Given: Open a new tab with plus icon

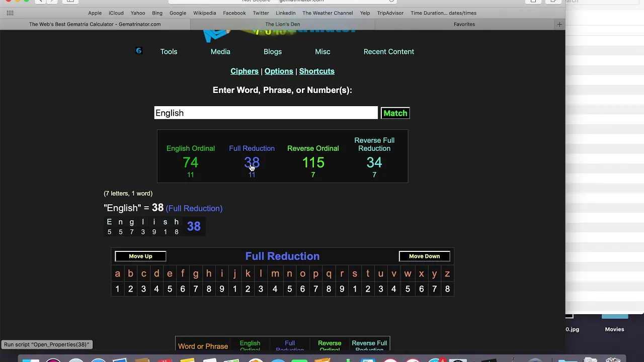Looking at the screenshot, I should (x=559, y=24).
